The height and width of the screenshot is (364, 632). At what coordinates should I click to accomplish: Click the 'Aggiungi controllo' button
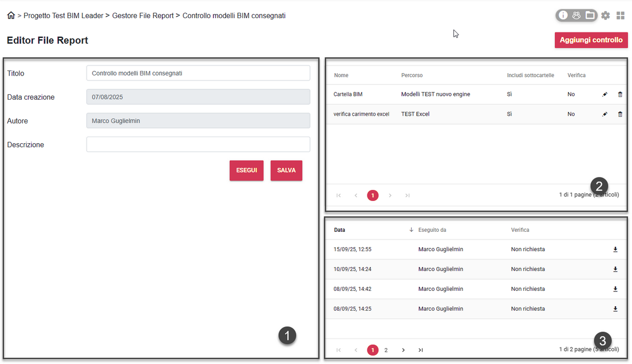591,40
